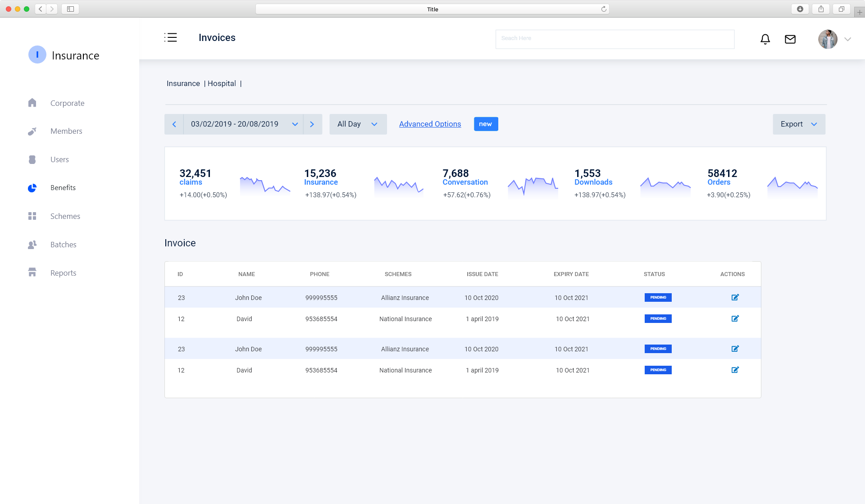The image size is (865, 504).
Task: Click the Insurance logo circle
Action: point(37,55)
